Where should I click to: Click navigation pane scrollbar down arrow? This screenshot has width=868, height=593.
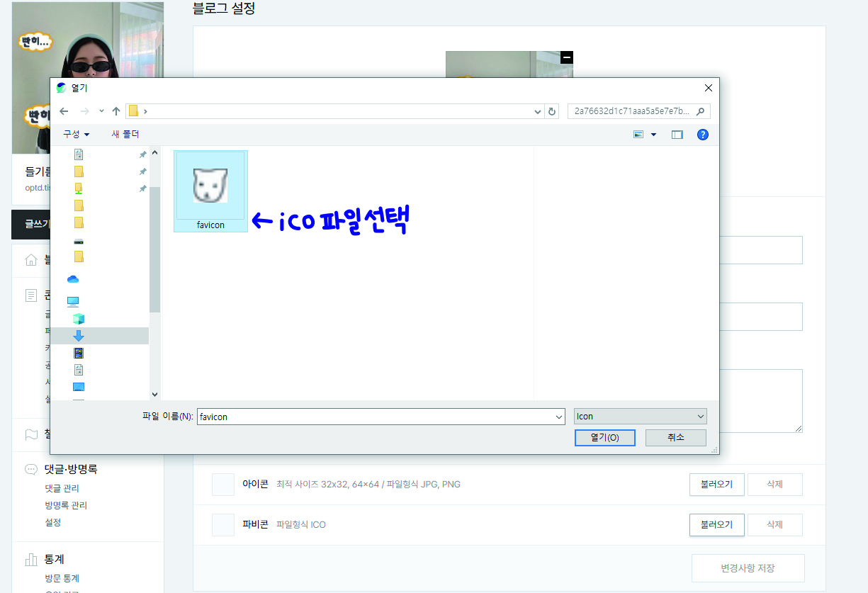[x=155, y=395]
